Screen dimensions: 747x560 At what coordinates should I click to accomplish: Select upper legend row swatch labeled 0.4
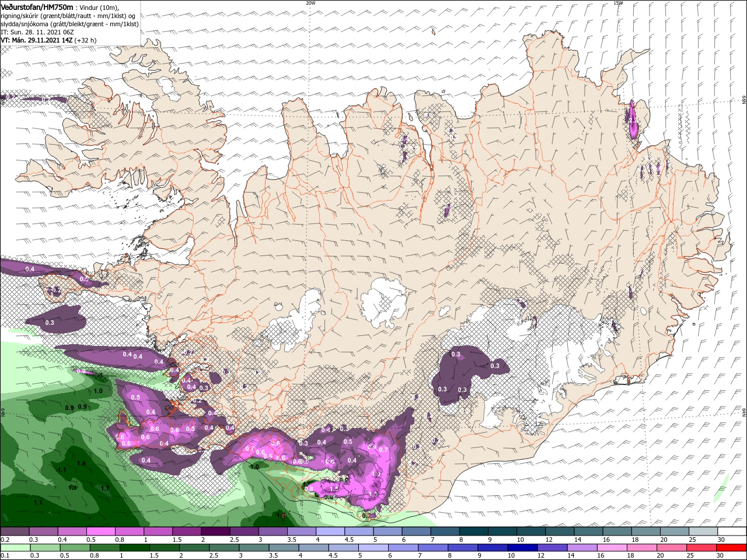[x=72, y=531]
